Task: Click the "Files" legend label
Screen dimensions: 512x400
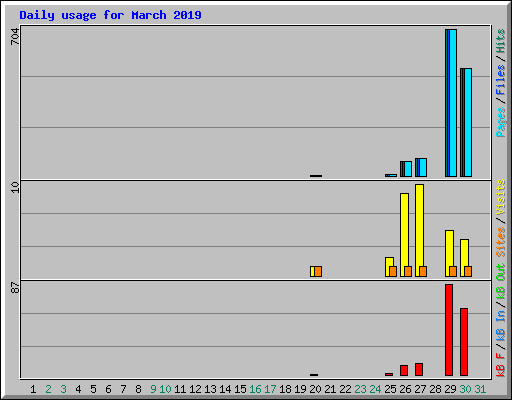Action: pyautogui.click(x=501, y=80)
